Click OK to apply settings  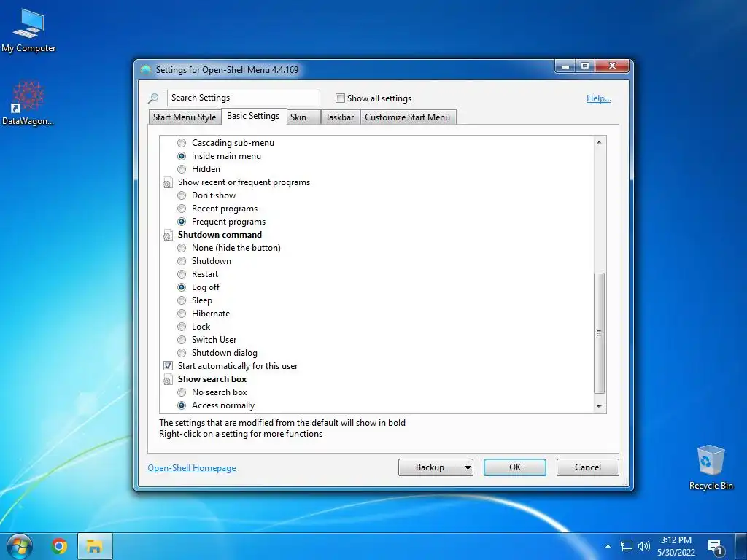tap(515, 467)
